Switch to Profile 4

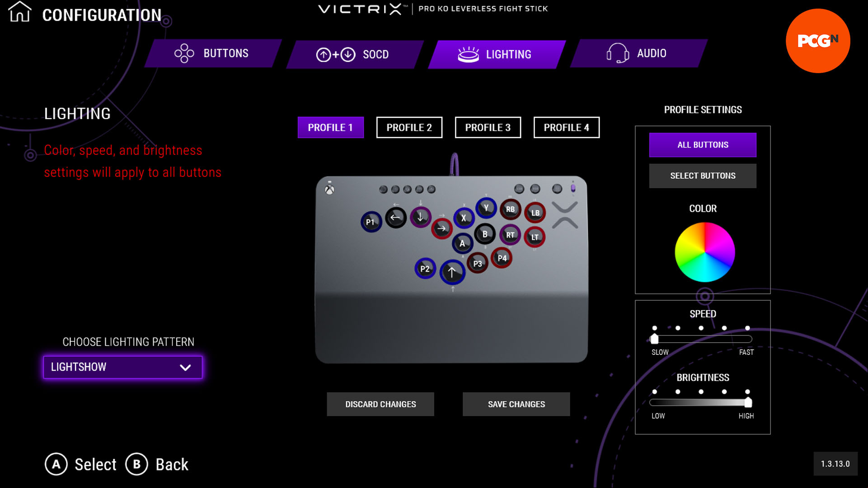click(x=567, y=127)
